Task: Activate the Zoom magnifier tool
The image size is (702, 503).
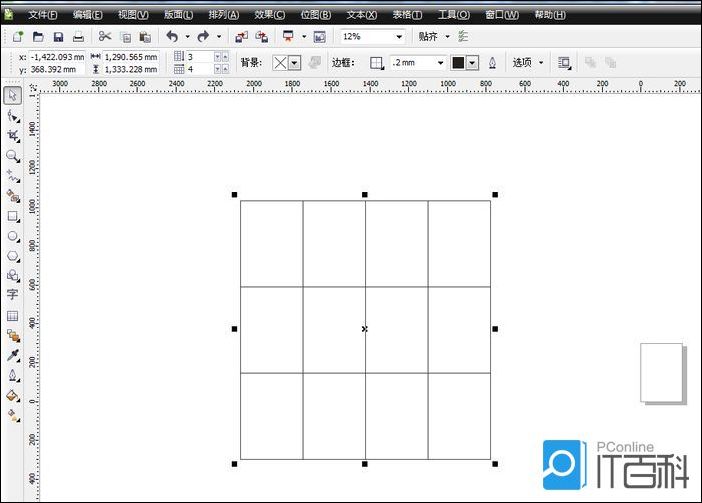Action: 12,156
